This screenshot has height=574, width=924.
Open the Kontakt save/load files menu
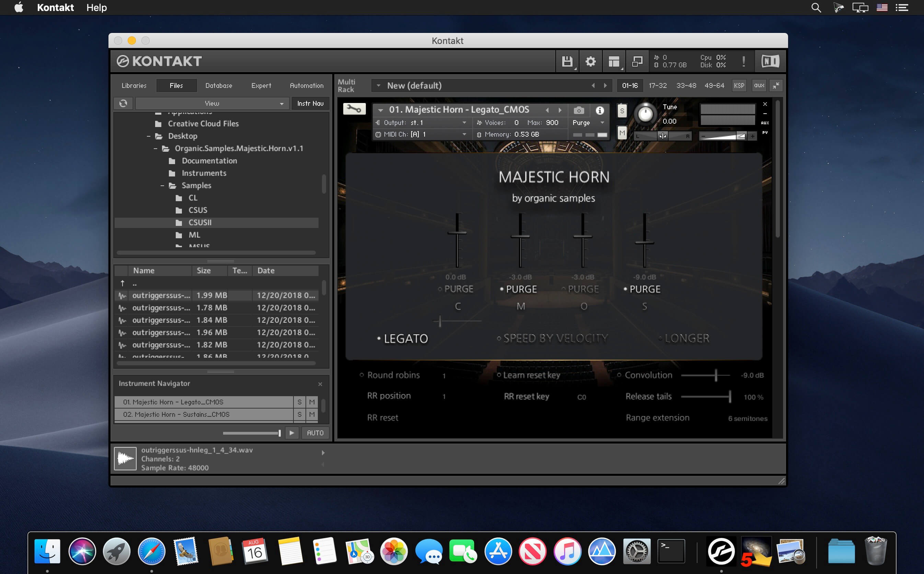[x=567, y=61]
